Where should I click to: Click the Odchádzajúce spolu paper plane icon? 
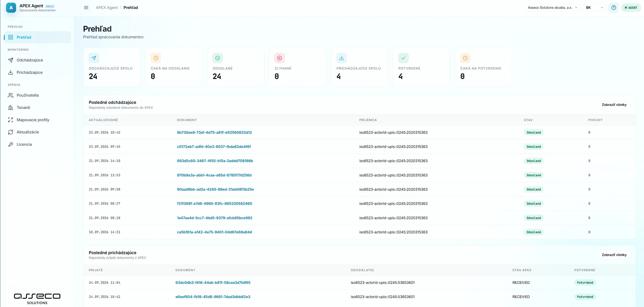(x=94, y=58)
